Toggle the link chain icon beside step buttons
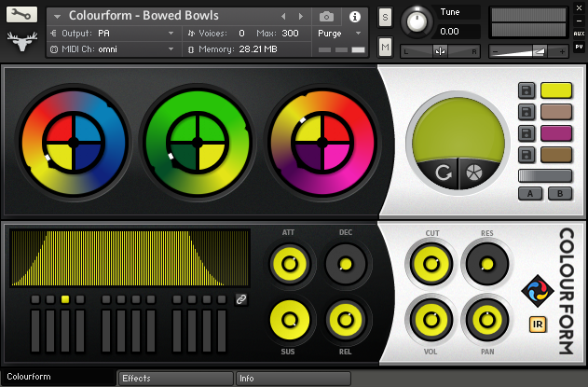Viewport: 588px width, 387px height. click(x=241, y=299)
